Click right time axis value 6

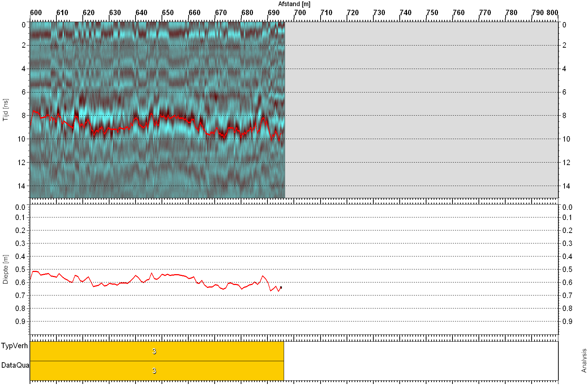click(x=564, y=92)
